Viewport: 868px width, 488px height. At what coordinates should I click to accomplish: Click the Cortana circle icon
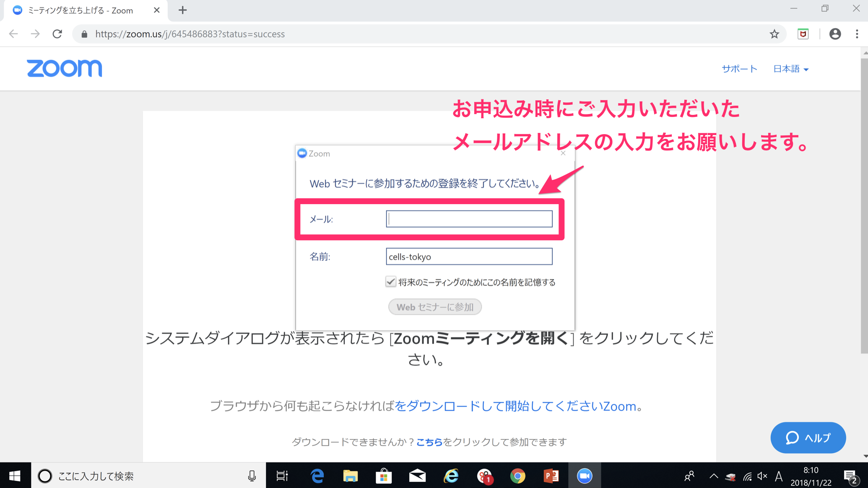(x=45, y=476)
